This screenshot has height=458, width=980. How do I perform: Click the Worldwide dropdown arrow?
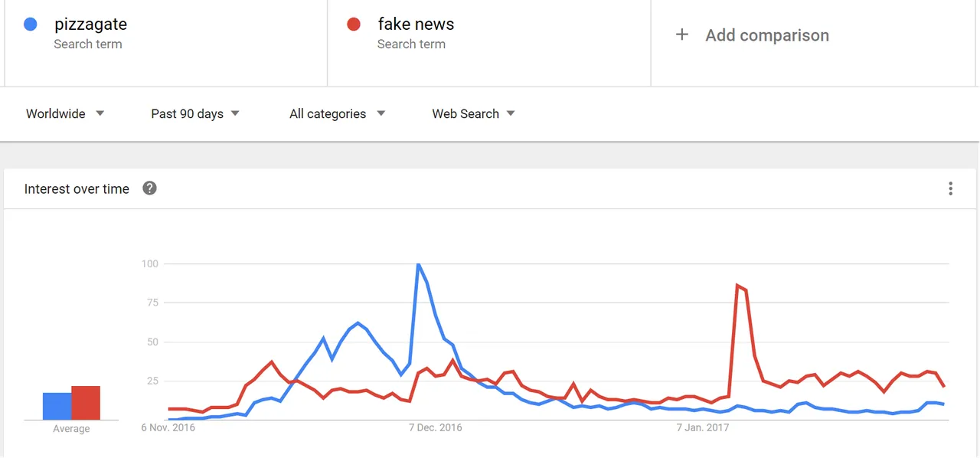click(100, 113)
